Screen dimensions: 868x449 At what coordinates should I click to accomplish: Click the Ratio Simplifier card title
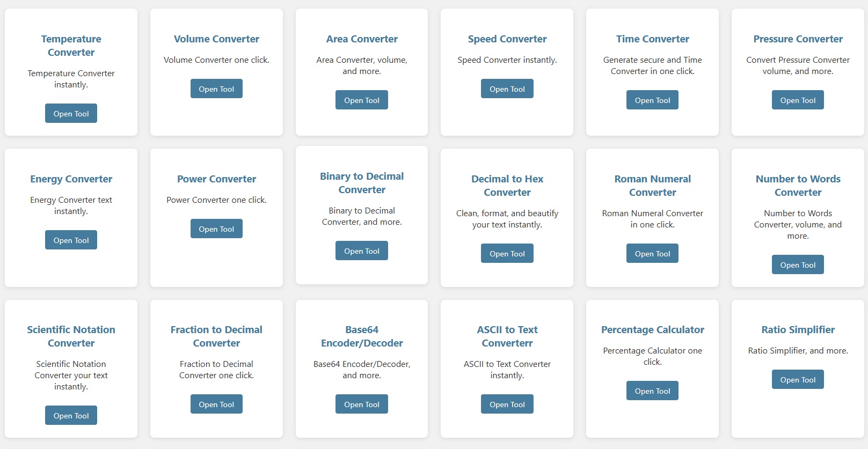click(x=798, y=330)
